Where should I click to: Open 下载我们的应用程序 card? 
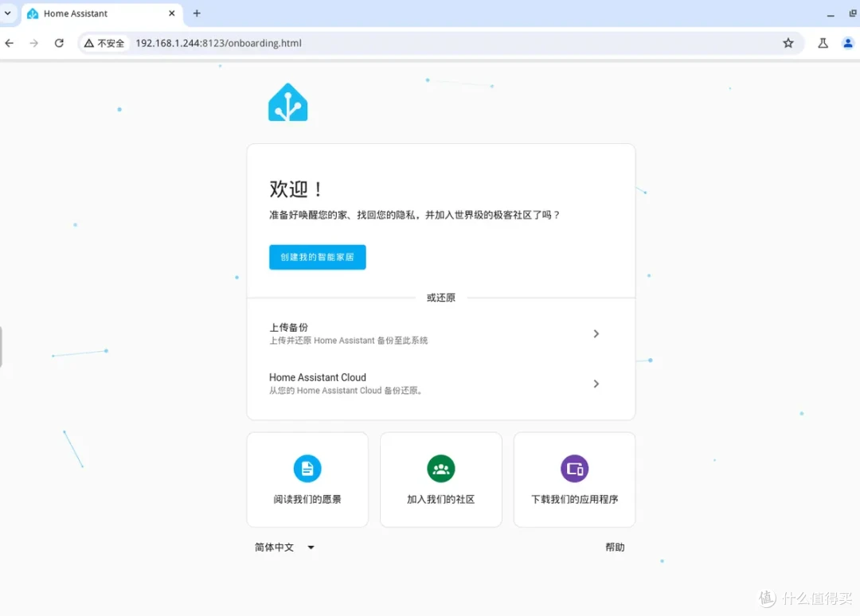click(574, 480)
